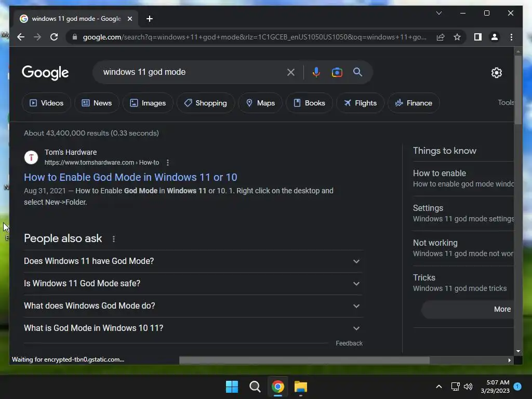Start voice search with the microphone
The image size is (532, 399).
coord(316,72)
